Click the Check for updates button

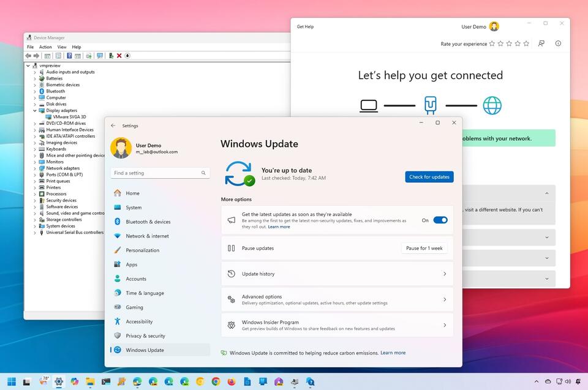click(429, 177)
